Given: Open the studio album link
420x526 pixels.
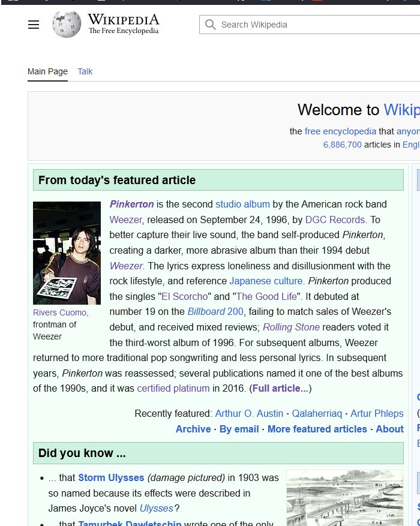Looking at the screenshot, I should 242,204.
